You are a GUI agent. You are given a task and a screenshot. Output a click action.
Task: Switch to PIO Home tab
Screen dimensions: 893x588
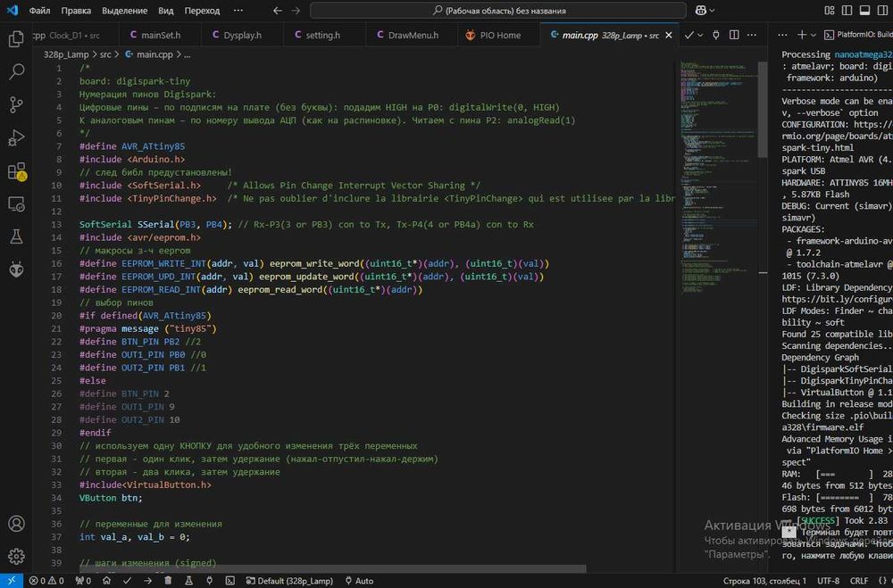[499, 35]
